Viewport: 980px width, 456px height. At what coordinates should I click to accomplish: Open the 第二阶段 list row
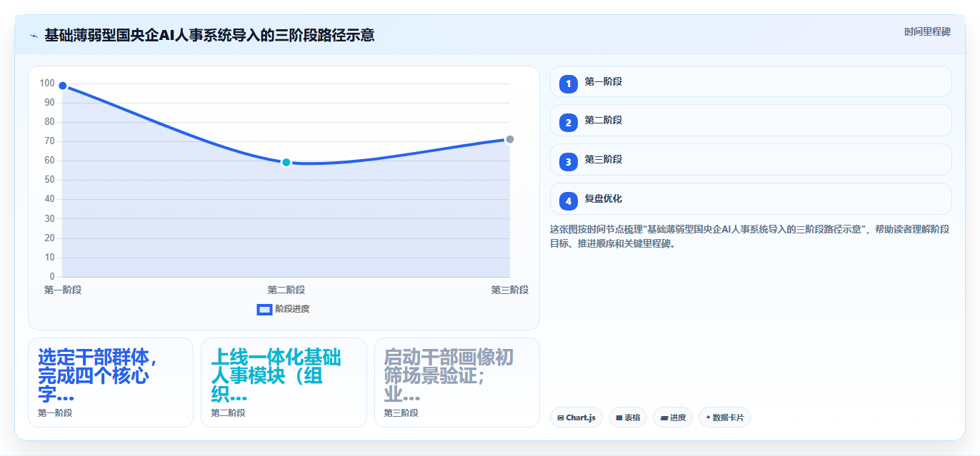751,121
